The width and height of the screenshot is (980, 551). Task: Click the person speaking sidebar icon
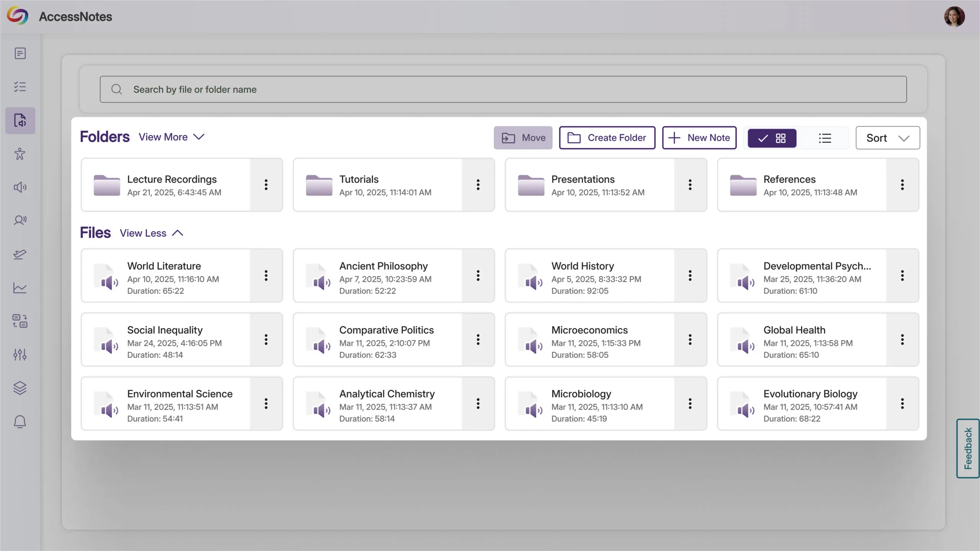click(x=20, y=220)
